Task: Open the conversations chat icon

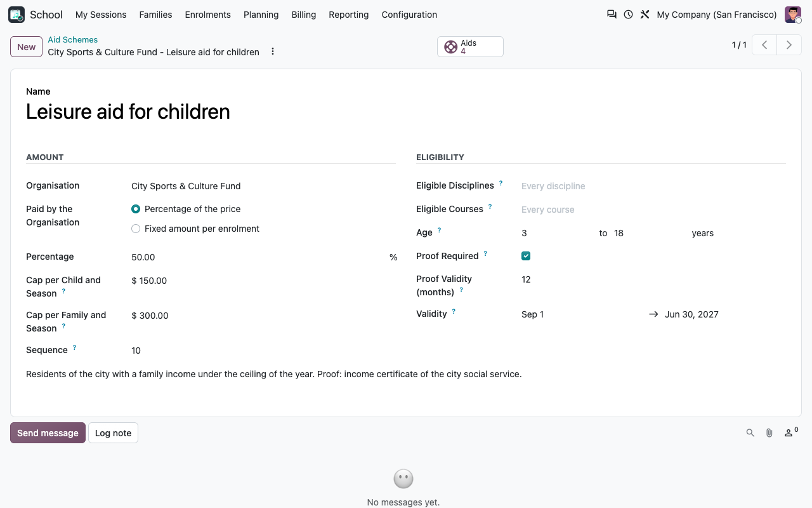Action: point(612,15)
